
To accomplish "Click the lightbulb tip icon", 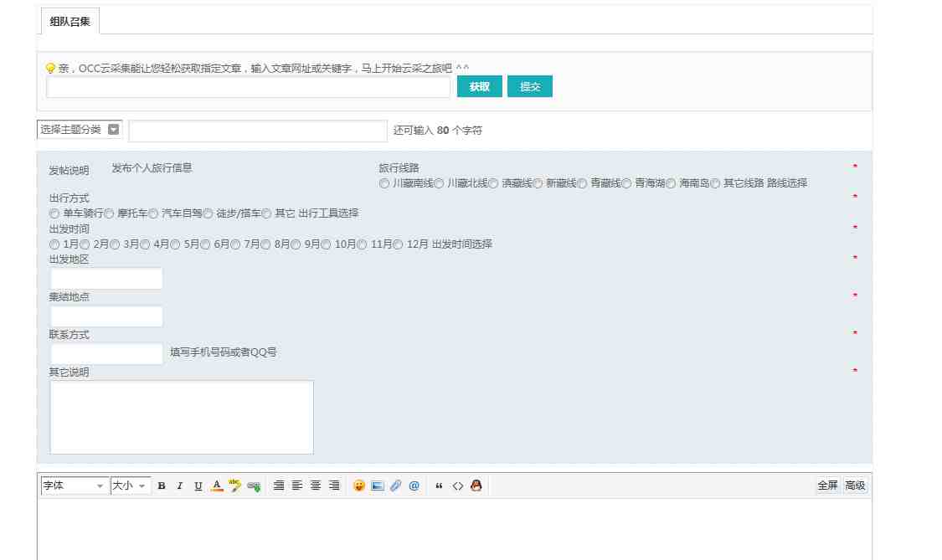I will (50, 69).
